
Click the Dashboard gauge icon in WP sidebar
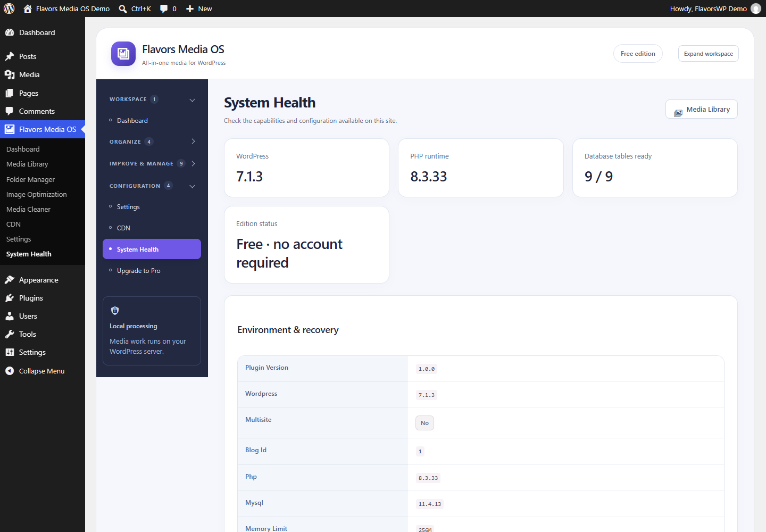(10, 32)
